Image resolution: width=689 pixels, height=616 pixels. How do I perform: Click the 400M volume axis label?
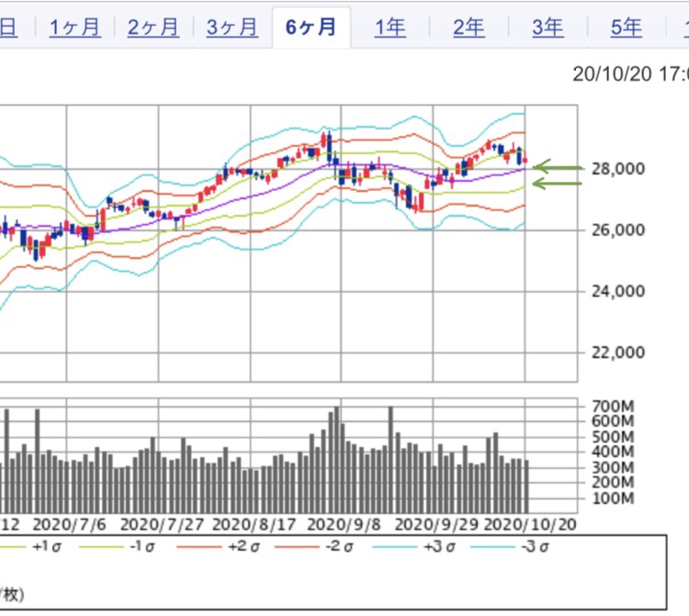pos(613,452)
